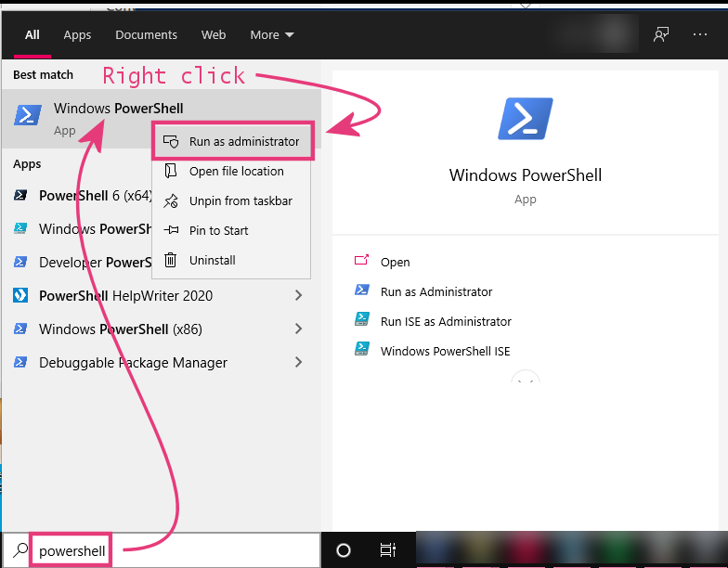
Task: Select Pin to Start menu entry
Action: (x=231, y=230)
